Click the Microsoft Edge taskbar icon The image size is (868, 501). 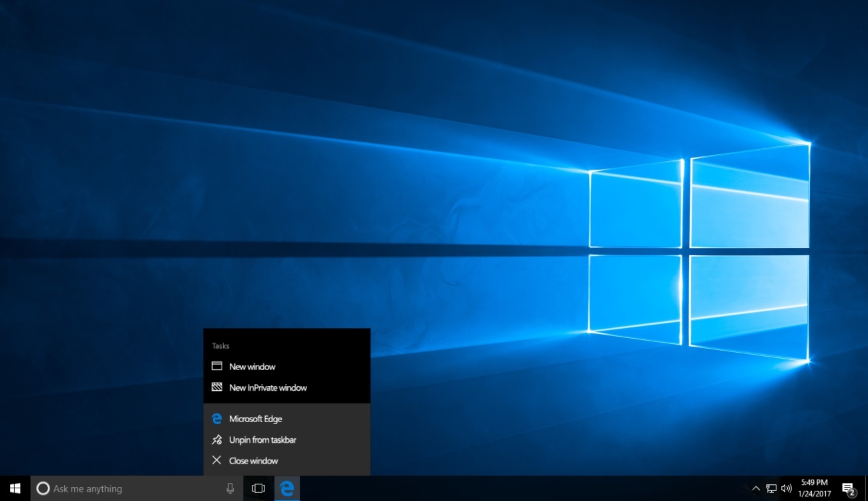287,488
